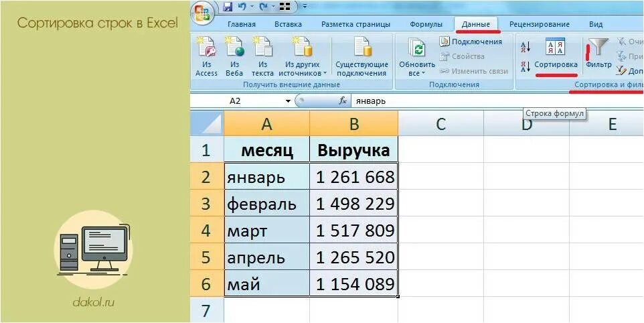This screenshot has height=323, width=644.
Task: Expand the Обновить все dropdown arrow
Action: (423, 74)
